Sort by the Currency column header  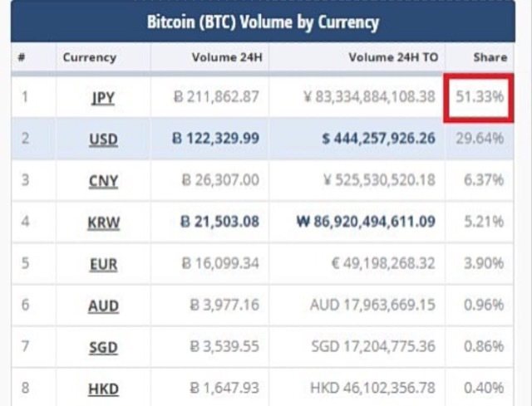pos(89,58)
